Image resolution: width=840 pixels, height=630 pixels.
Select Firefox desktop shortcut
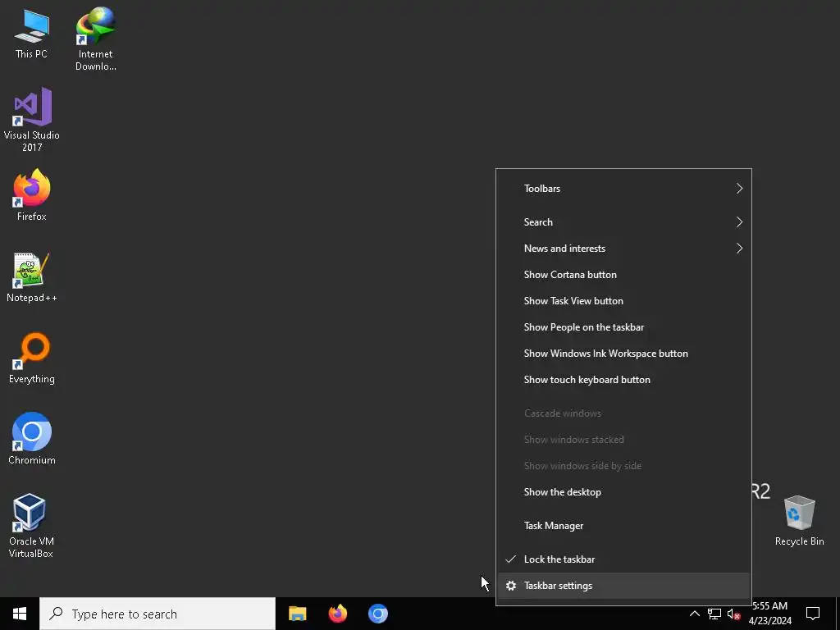click(32, 195)
